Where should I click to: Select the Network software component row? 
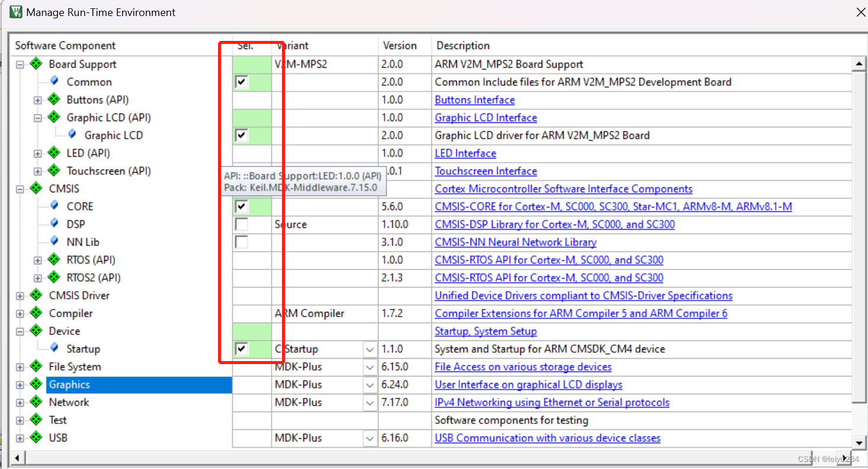[69, 402]
